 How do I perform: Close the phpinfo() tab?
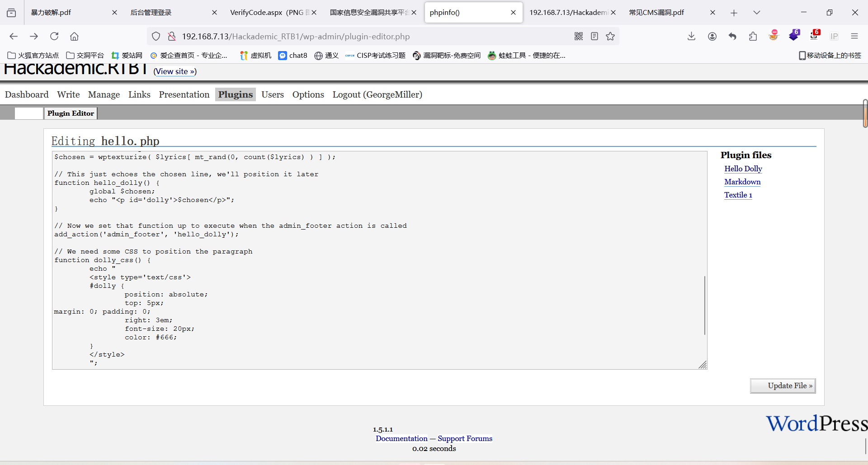(513, 13)
